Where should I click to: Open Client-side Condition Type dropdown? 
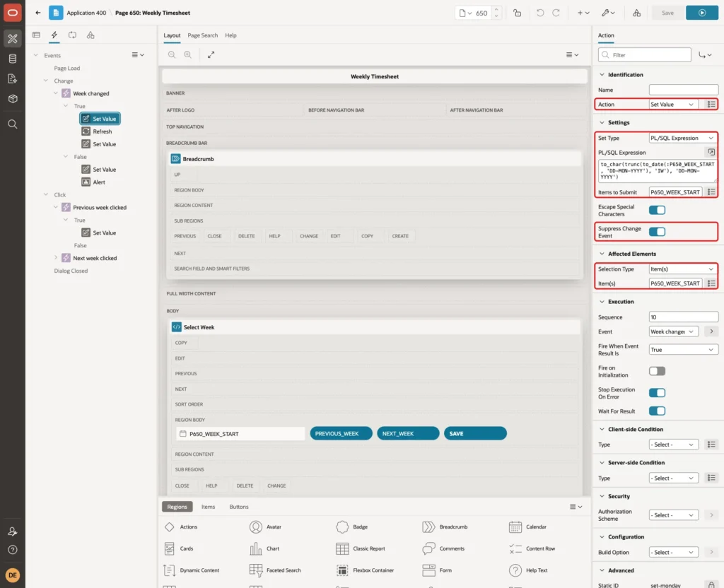pos(673,445)
